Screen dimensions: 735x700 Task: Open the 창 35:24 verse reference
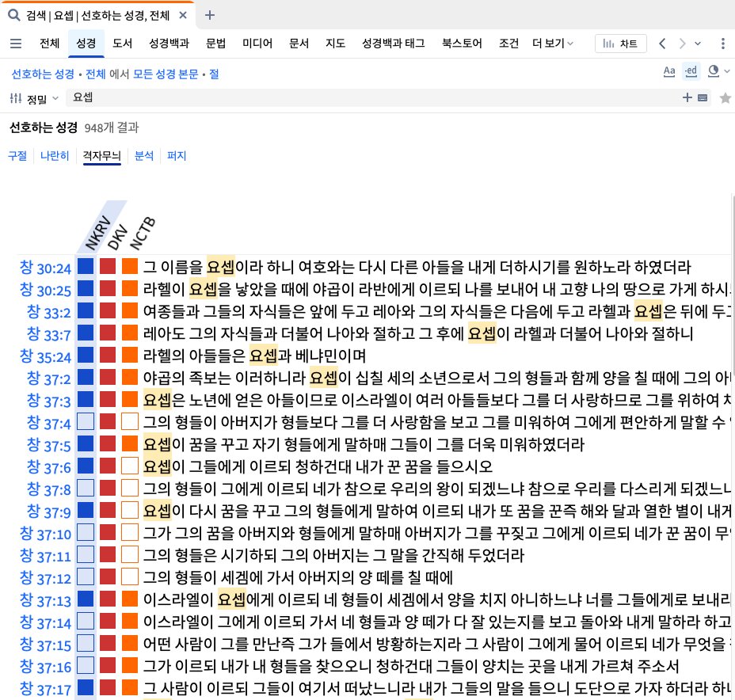(x=45, y=356)
